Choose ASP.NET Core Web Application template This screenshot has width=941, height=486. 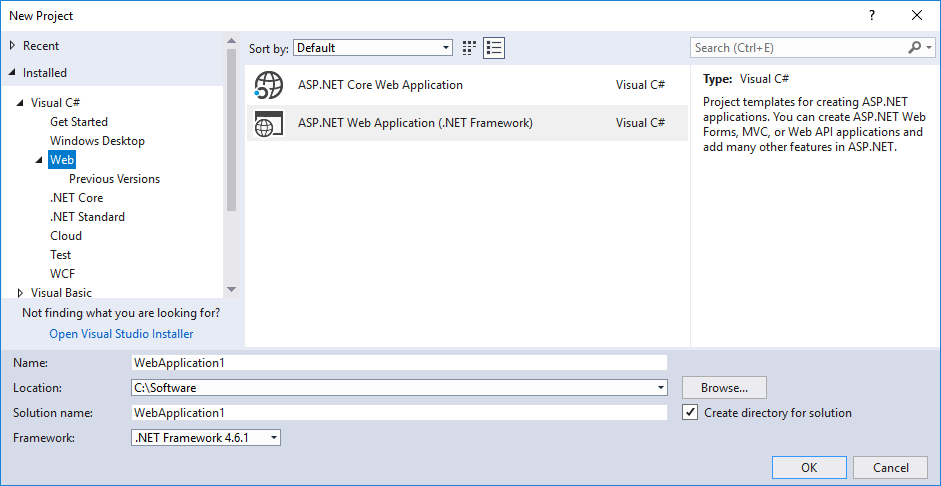coord(467,85)
